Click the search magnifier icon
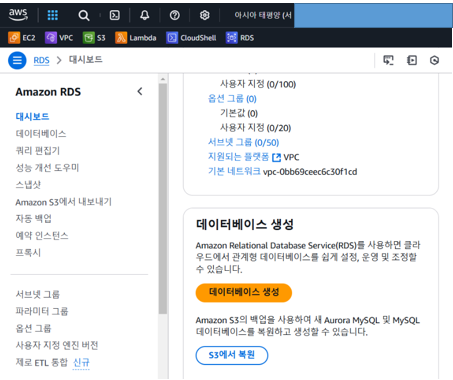Viewport: 453px width, 380px height. pyautogui.click(x=84, y=15)
